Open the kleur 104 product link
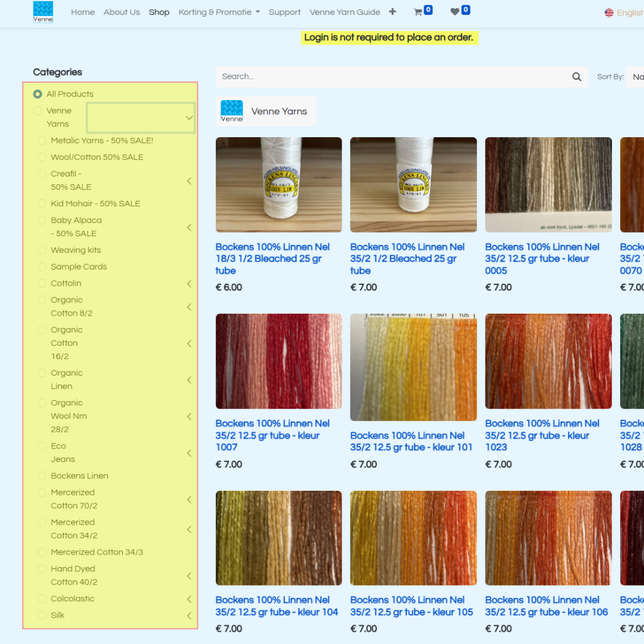Image resolution: width=644 pixels, height=644 pixels. pyautogui.click(x=277, y=606)
